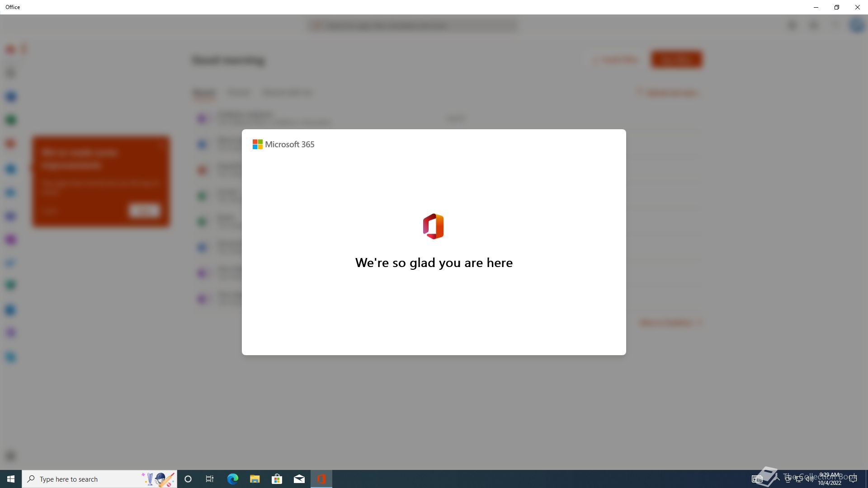Open the network status tray icon
Screen dimensions: 868x488
click(799, 479)
